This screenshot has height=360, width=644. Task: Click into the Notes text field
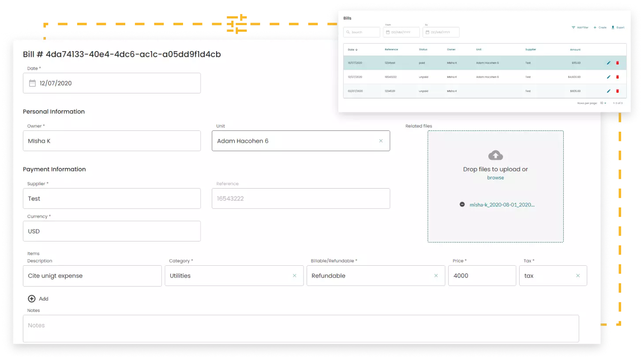tap(300, 328)
